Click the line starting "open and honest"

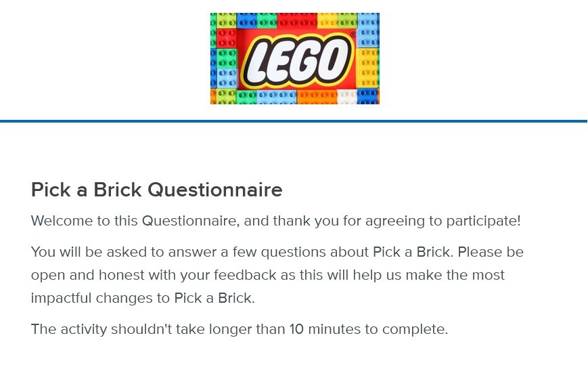(267, 276)
